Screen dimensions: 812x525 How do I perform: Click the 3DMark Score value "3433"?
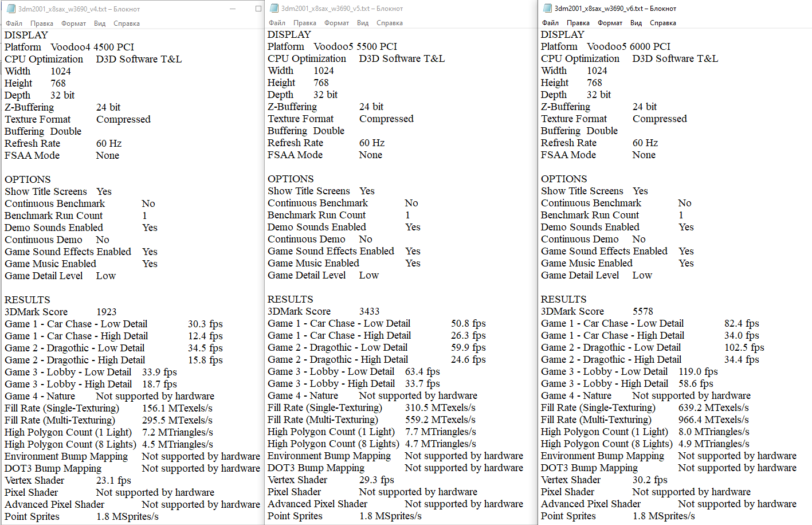370,311
